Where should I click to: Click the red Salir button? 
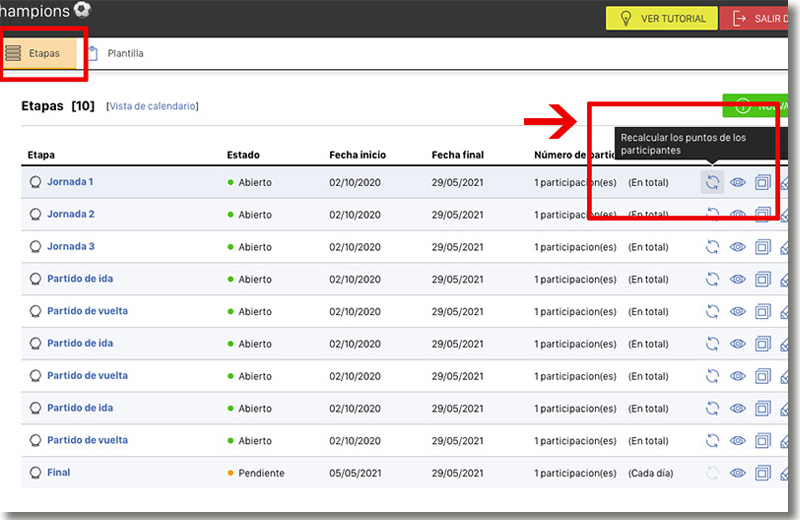coord(754,18)
